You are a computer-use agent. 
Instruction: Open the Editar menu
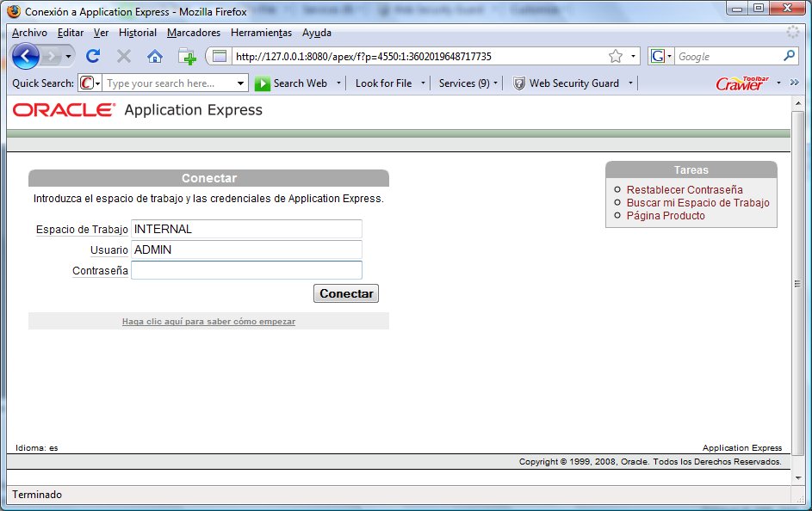(71, 33)
